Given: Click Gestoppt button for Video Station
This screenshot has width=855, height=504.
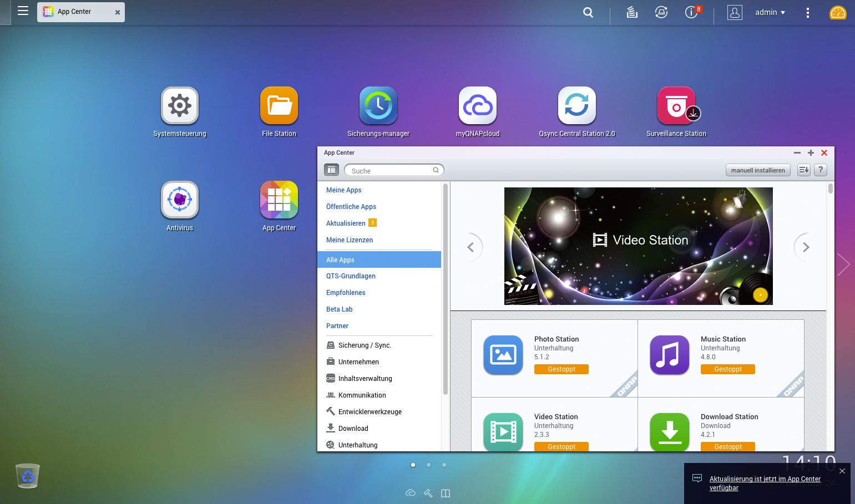Looking at the screenshot, I should click(x=561, y=446).
